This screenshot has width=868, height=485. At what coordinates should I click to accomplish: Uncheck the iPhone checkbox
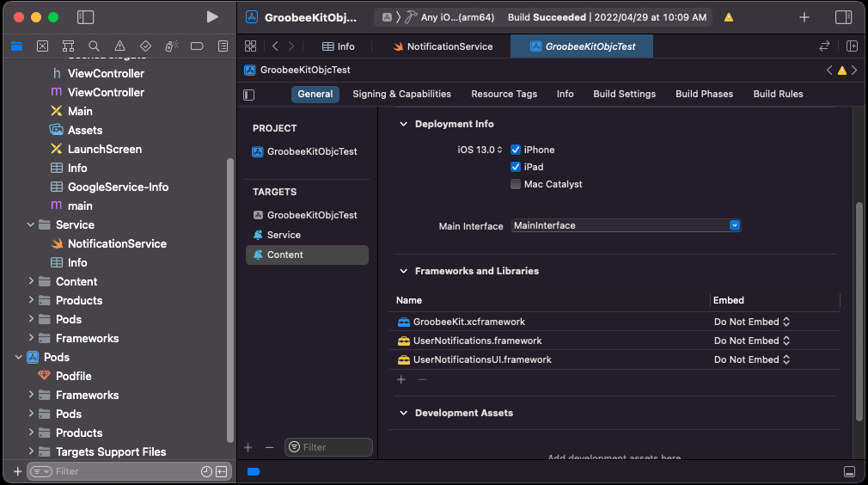[516, 150]
